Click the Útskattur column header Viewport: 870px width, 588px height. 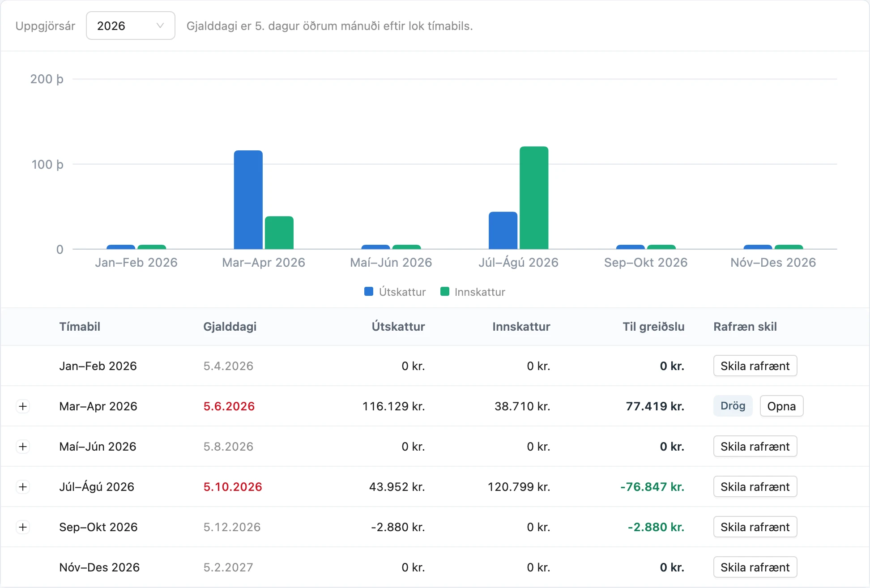click(x=398, y=327)
